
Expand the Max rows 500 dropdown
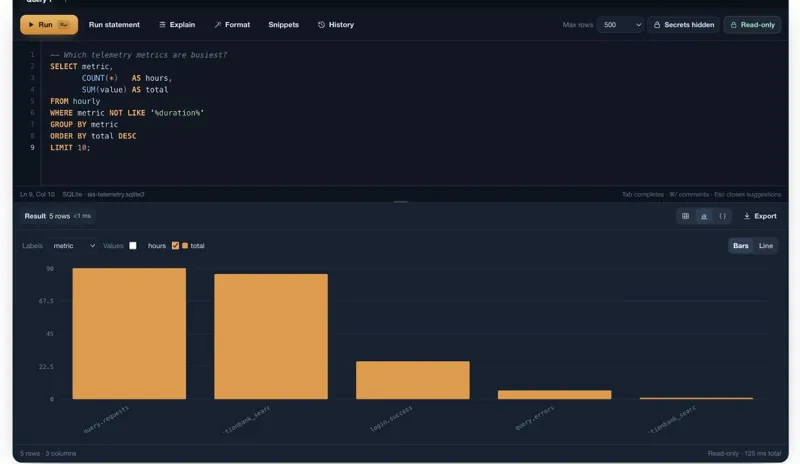coord(620,25)
